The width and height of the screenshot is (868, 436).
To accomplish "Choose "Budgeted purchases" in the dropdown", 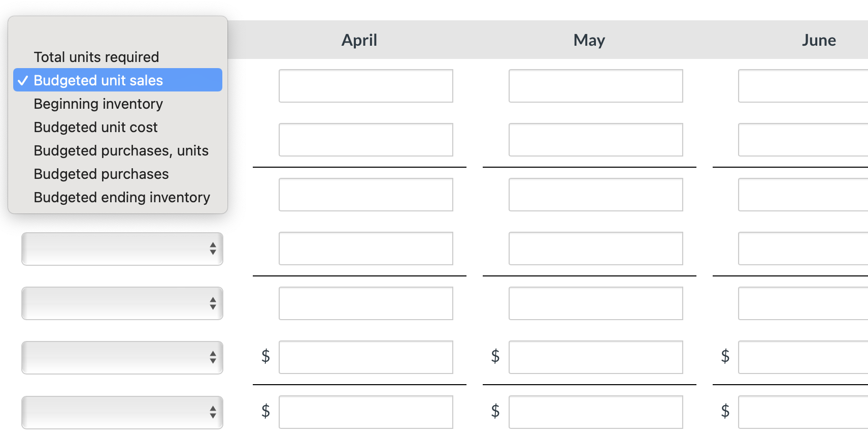I will [101, 174].
